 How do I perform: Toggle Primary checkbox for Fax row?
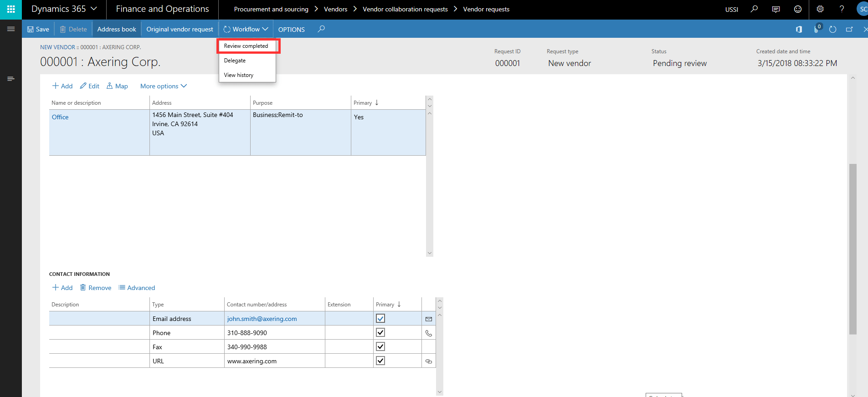pos(380,347)
